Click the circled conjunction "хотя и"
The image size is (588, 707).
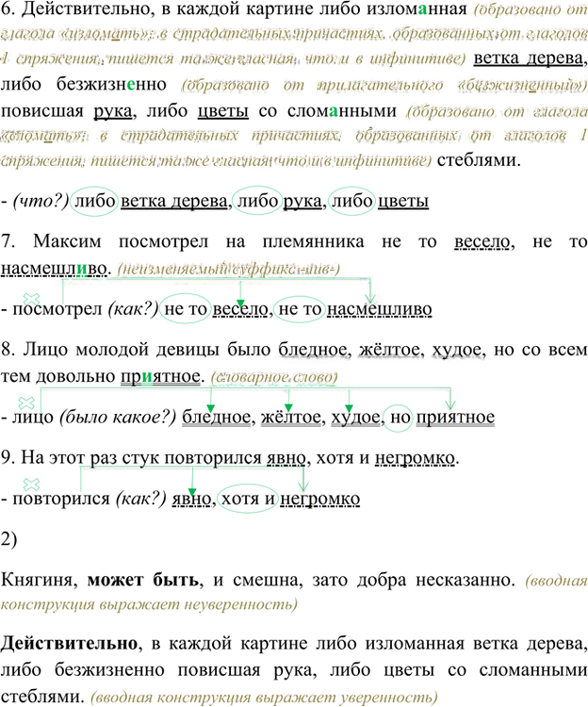click(248, 499)
